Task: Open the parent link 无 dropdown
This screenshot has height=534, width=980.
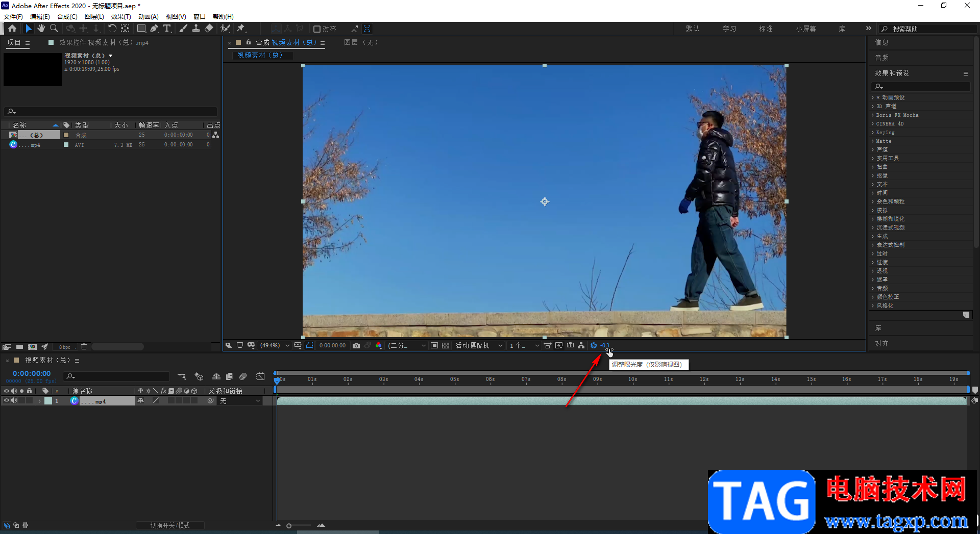Action: pos(240,401)
